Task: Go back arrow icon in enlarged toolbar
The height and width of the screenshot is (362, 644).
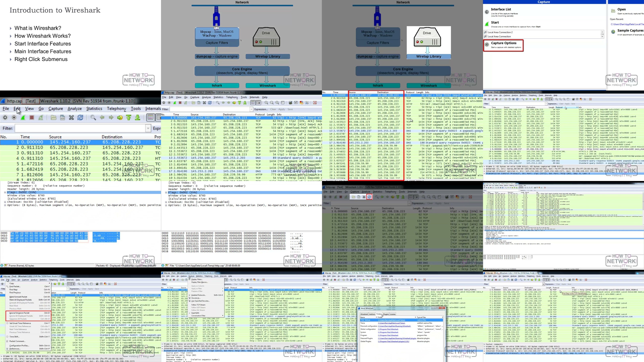Action: [102, 117]
